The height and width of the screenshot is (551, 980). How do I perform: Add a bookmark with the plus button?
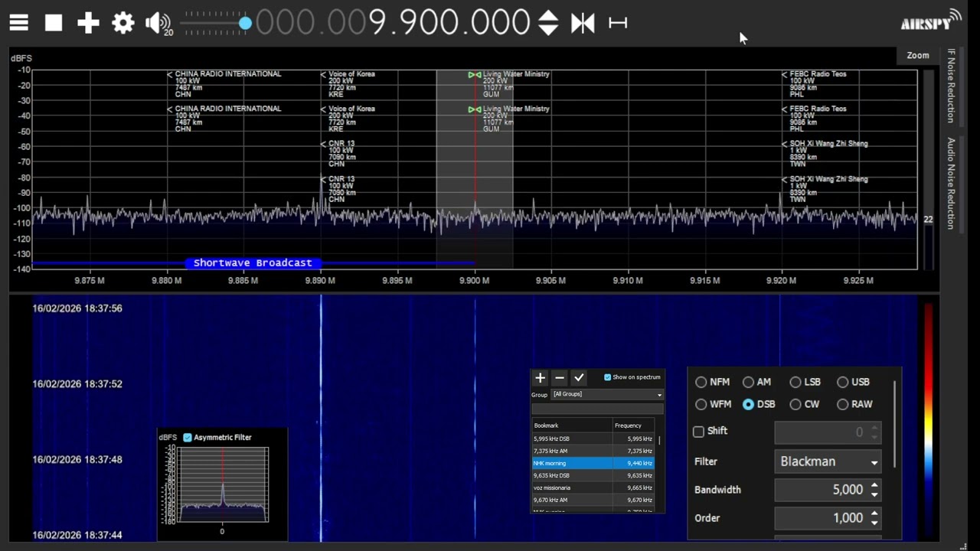pos(540,377)
